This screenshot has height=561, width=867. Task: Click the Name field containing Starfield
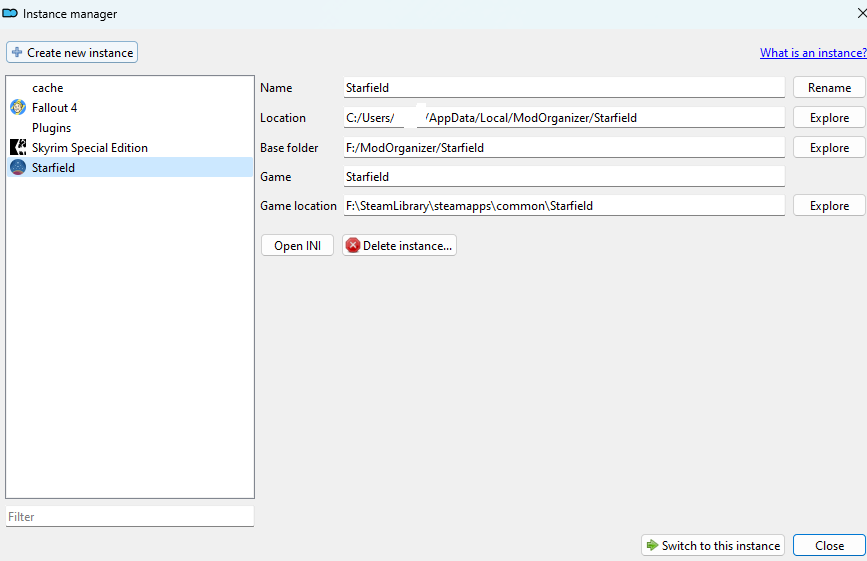point(564,87)
